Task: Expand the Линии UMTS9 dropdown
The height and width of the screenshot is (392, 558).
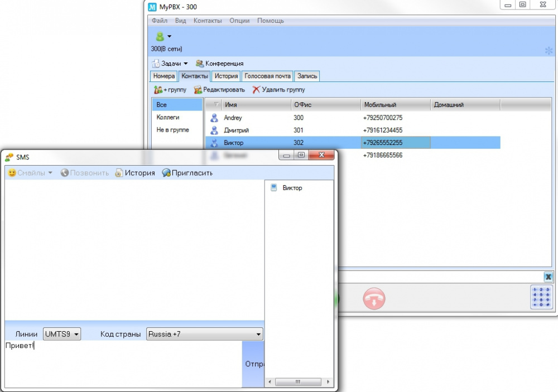Action: tap(62, 334)
